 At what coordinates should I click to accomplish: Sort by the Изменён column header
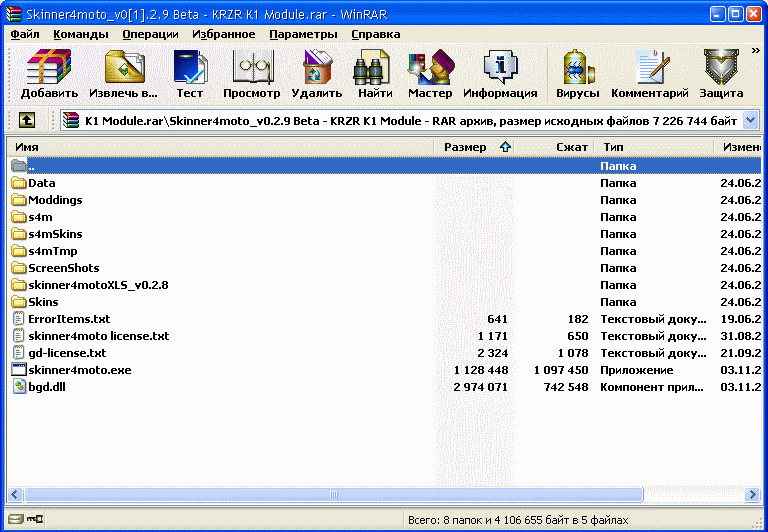click(x=738, y=147)
